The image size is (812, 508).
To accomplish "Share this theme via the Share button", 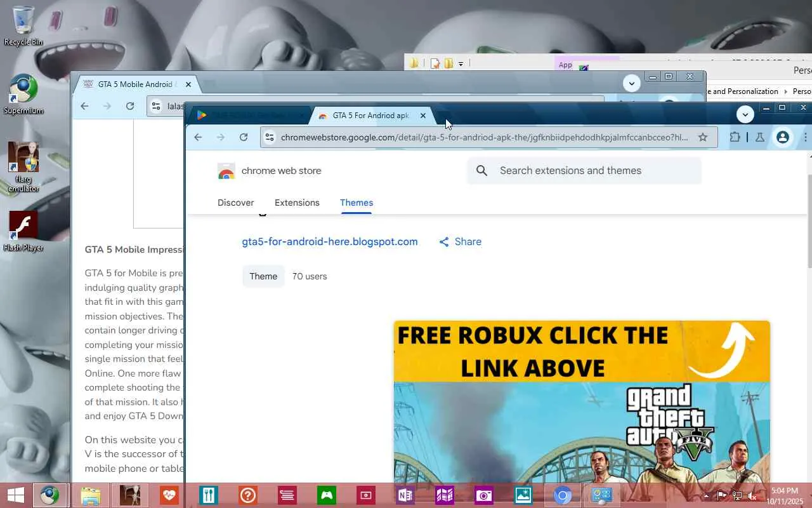I will coord(461,241).
